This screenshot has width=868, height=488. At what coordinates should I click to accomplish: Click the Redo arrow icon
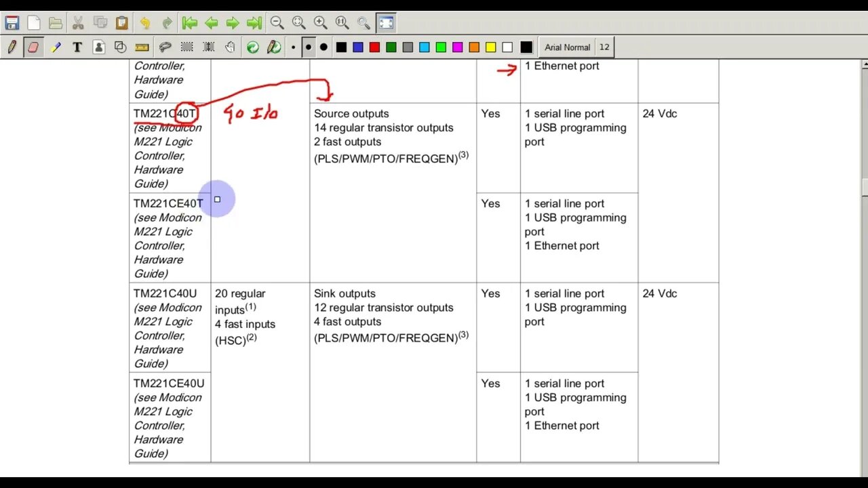click(167, 23)
